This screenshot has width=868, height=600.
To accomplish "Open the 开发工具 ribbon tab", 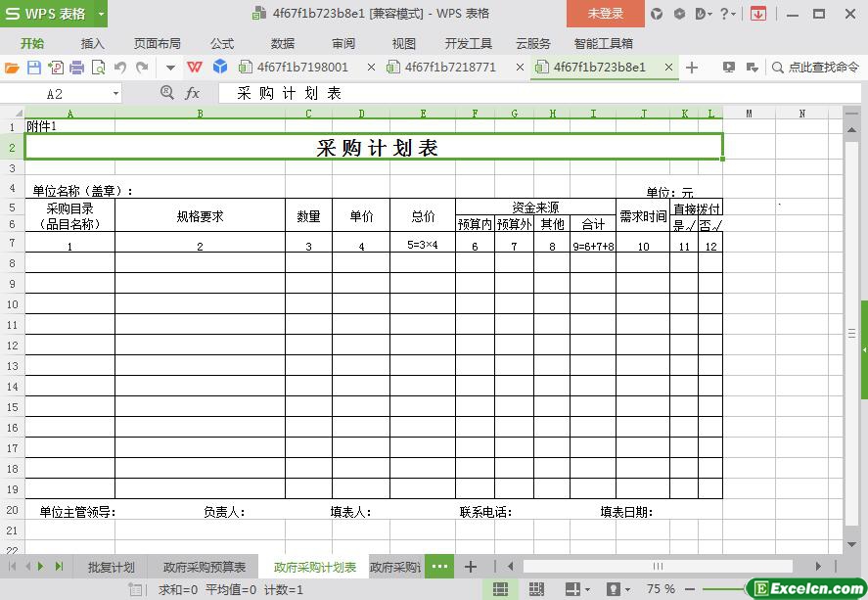I will pos(469,44).
